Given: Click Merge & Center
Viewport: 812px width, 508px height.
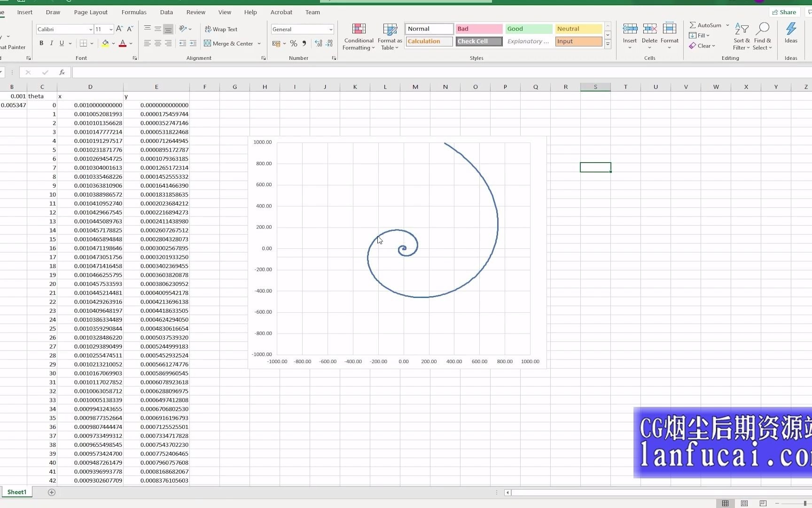Looking at the screenshot, I should pos(228,43).
